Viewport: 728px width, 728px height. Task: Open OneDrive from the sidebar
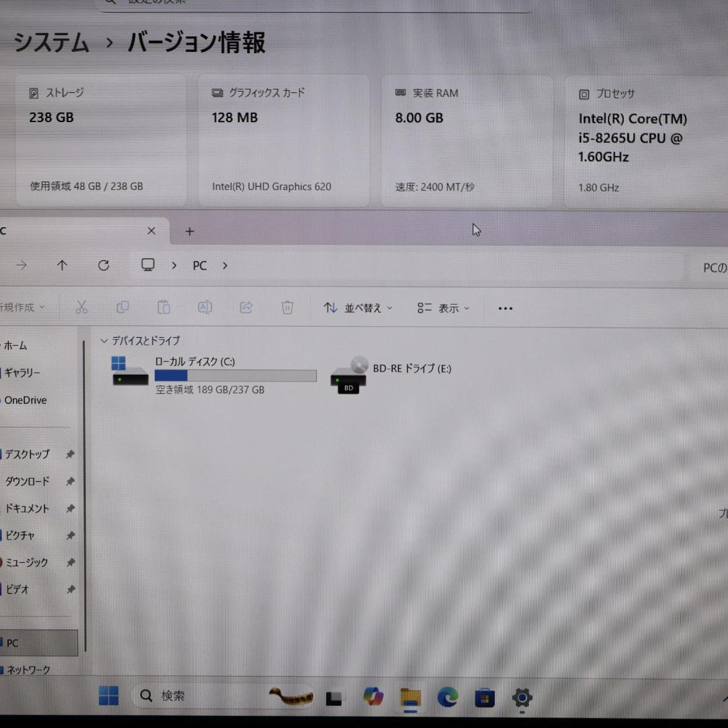25,400
